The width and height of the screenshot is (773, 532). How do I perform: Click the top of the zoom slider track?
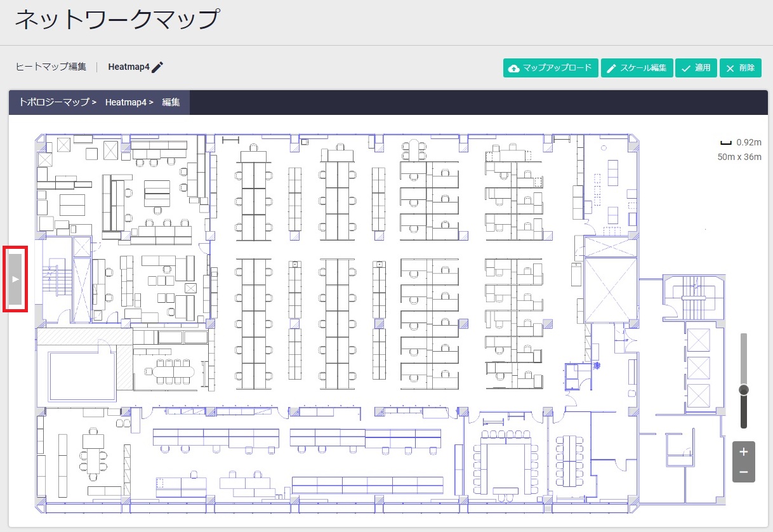pyautogui.click(x=744, y=338)
